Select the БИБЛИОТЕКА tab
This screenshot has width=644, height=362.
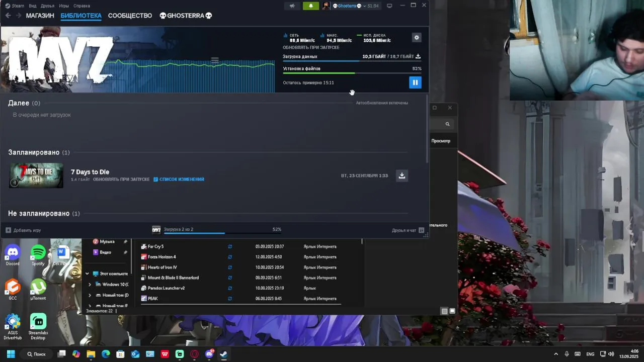[x=81, y=16]
